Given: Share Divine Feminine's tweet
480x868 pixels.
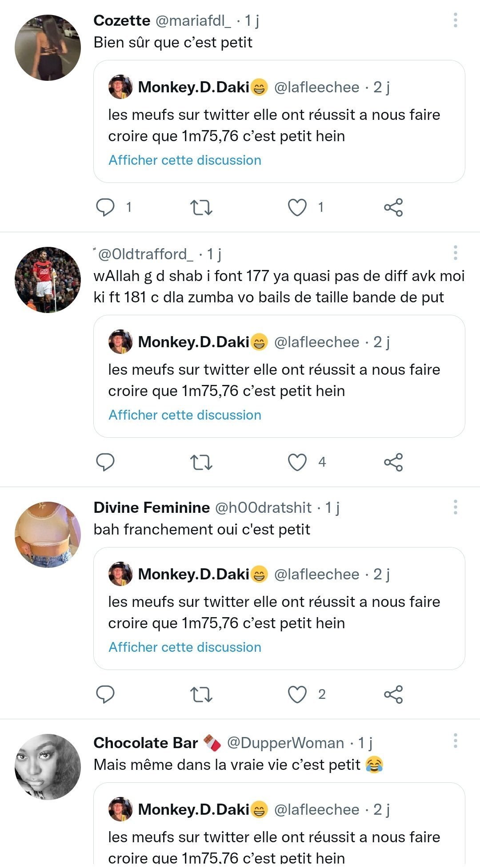Looking at the screenshot, I should click(393, 694).
